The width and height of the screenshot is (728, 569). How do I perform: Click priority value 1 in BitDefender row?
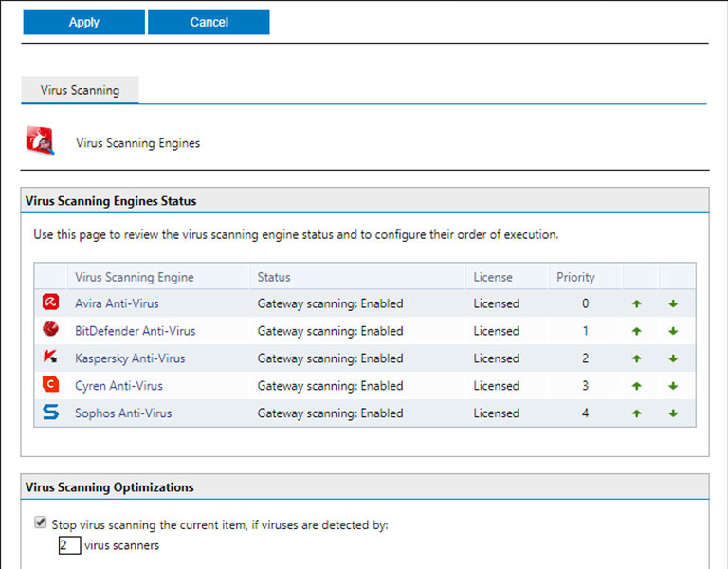pyautogui.click(x=586, y=331)
